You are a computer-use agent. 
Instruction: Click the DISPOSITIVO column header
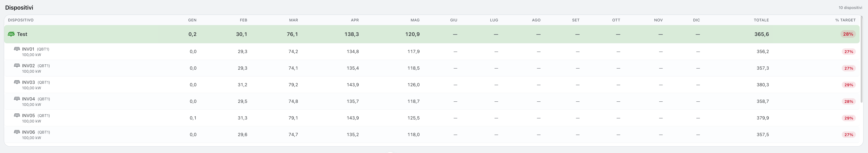21,20
